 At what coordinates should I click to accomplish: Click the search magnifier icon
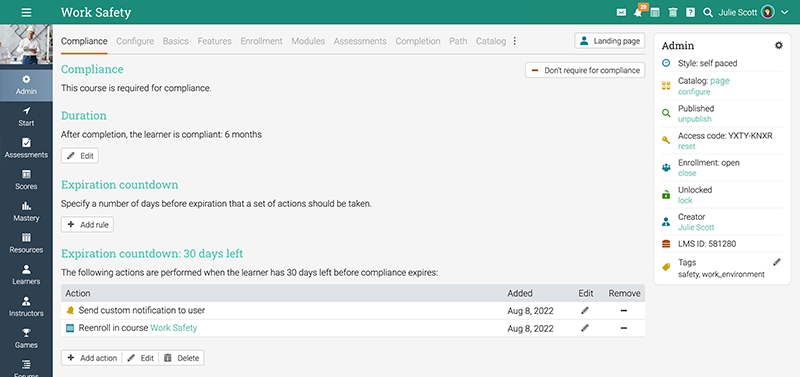pos(708,13)
